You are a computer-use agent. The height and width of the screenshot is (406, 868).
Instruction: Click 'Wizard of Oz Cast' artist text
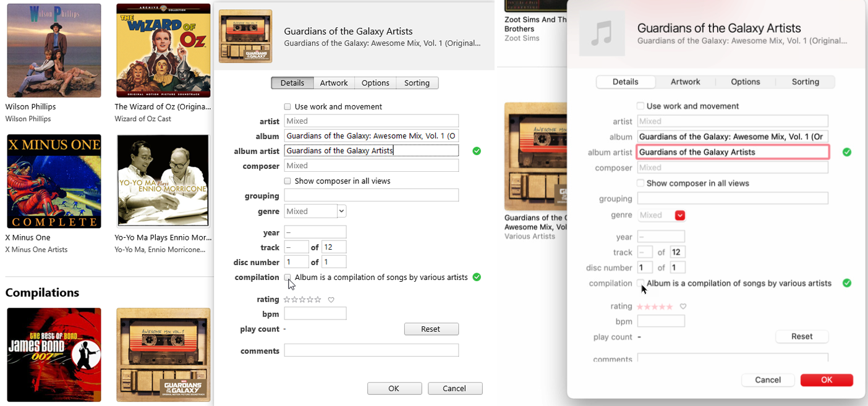[143, 119]
